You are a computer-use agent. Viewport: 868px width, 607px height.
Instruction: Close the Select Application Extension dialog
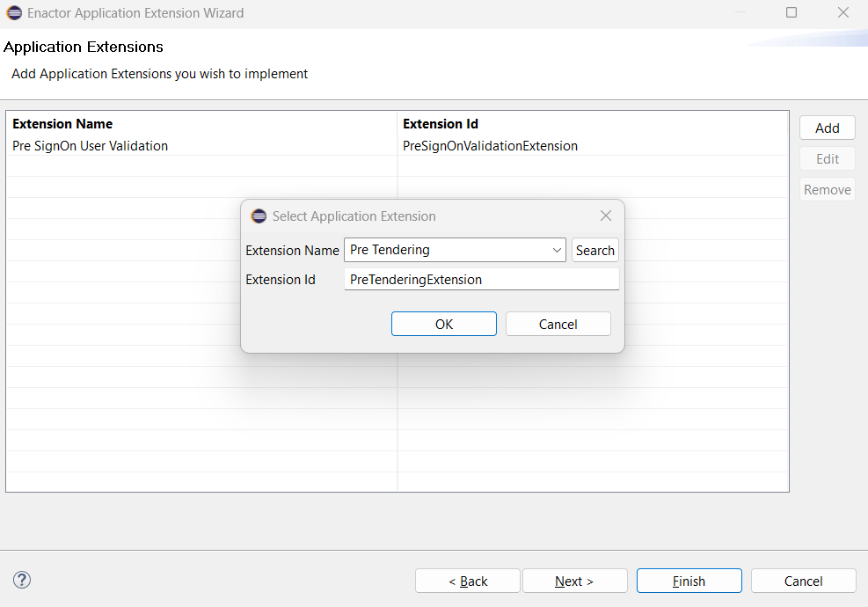tap(606, 216)
